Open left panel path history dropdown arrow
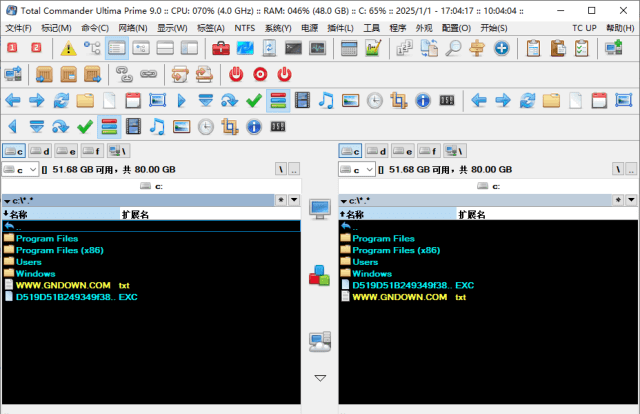640x414 pixels. (x=294, y=200)
